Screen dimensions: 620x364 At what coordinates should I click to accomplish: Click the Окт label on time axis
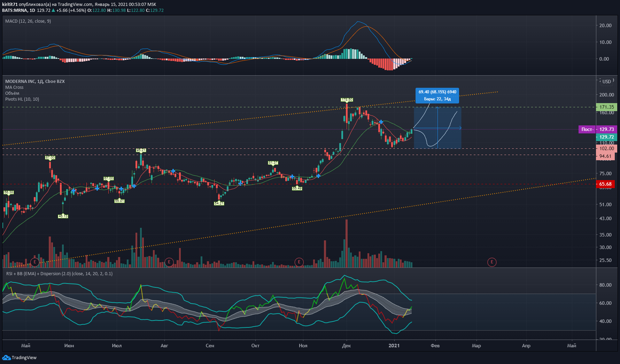pyautogui.click(x=255, y=346)
